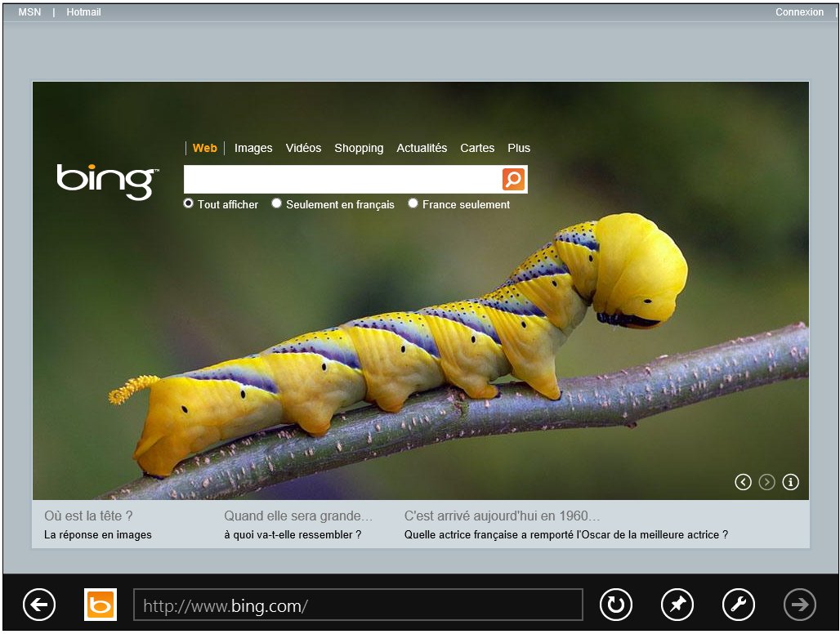Switch to the Cartes tab
Image resolution: width=840 pixels, height=634 pixels.
[x=477, y=148]
